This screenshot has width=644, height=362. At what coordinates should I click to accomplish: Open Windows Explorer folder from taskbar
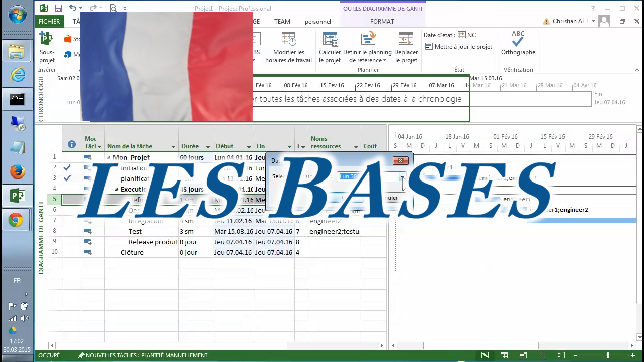pos(17,51)
